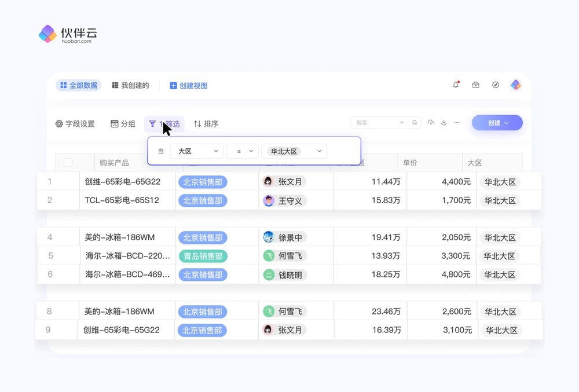Click the user profile avatar icon

click(516, 85)
